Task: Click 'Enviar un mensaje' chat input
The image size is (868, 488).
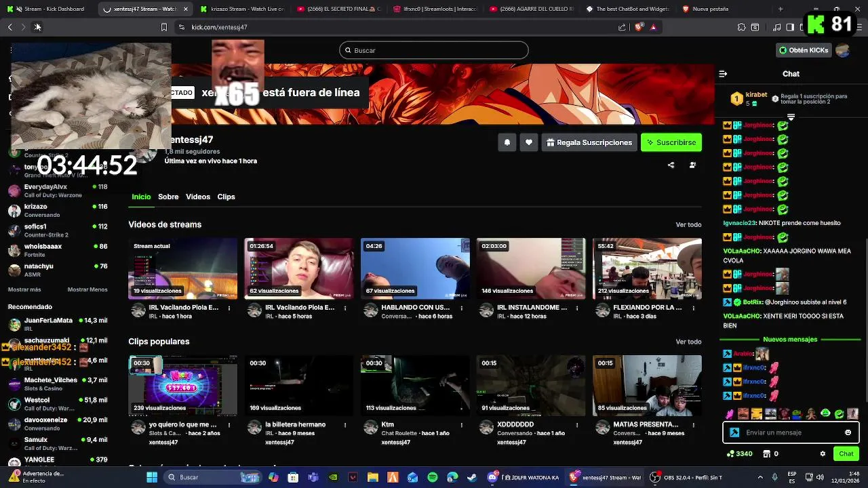Action: pyautogui.click(x=791, y=432)
